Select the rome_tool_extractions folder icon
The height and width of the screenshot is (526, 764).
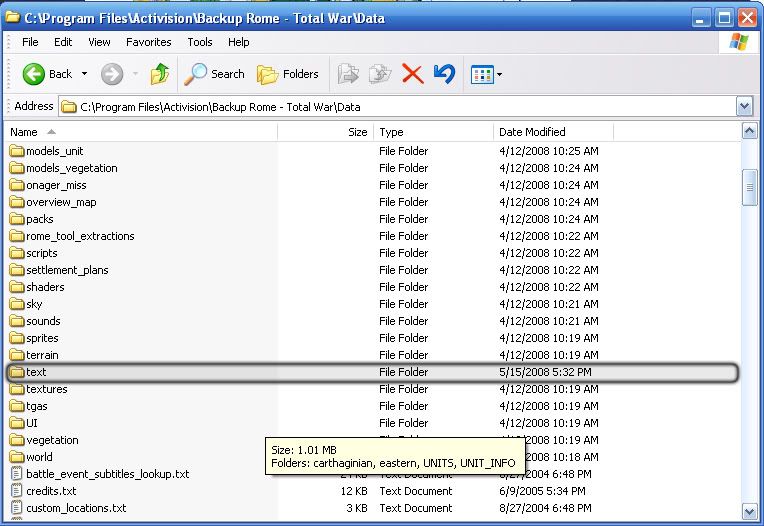point(17,236)
